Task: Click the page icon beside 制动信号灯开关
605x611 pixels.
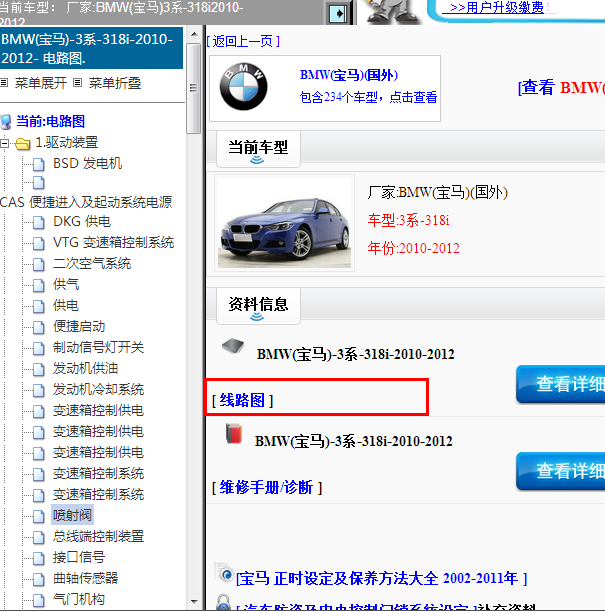Action: tap(39, 349)
